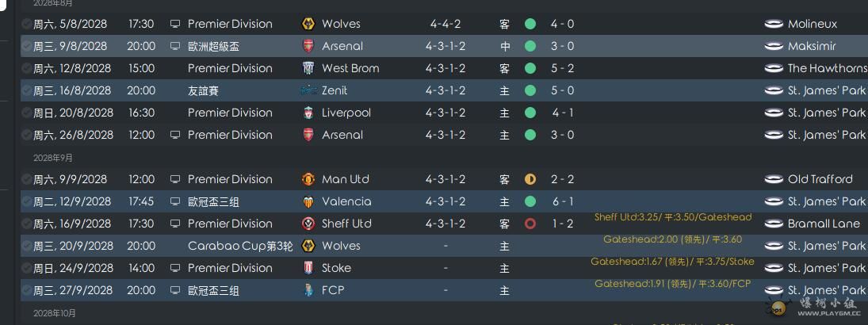Screen dimensions: 868x325
Task: Click the Valencia club badge
Action: click(308, 201)
